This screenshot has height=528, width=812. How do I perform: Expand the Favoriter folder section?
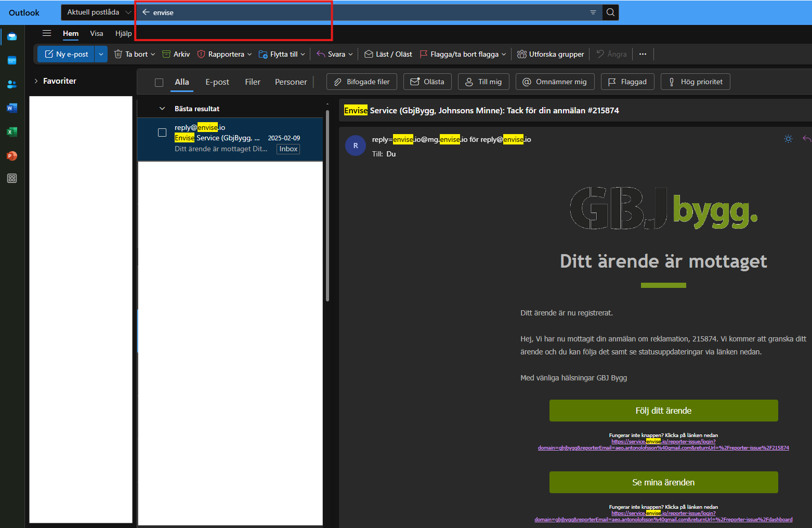(x=36, y=81)
